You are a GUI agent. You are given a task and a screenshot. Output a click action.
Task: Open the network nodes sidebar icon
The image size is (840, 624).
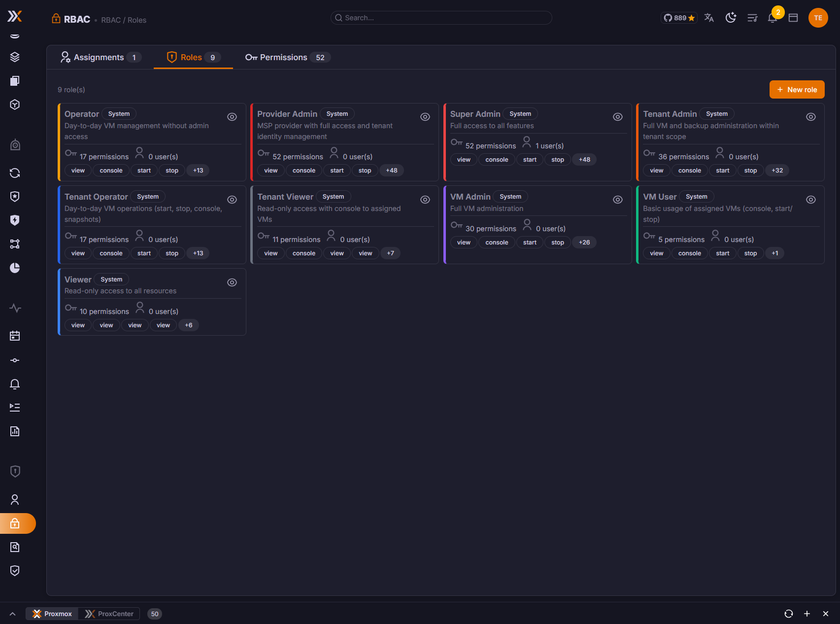tap(15, 244)
